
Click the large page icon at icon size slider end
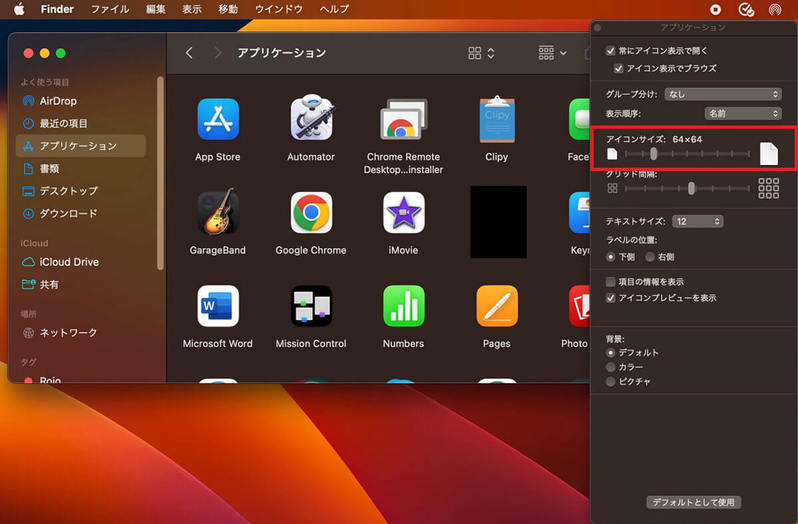pos(768,154)
